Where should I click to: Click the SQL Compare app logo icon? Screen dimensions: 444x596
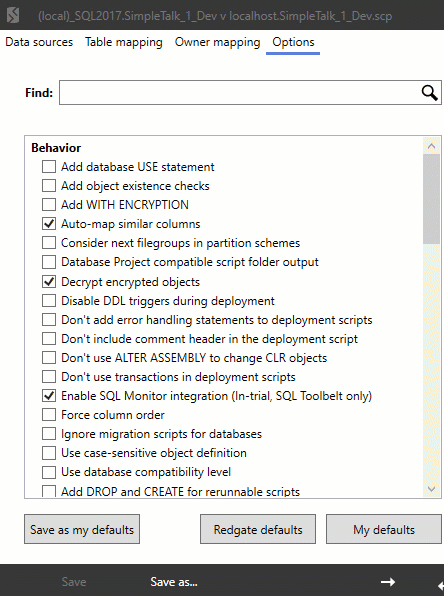(13, 16)
